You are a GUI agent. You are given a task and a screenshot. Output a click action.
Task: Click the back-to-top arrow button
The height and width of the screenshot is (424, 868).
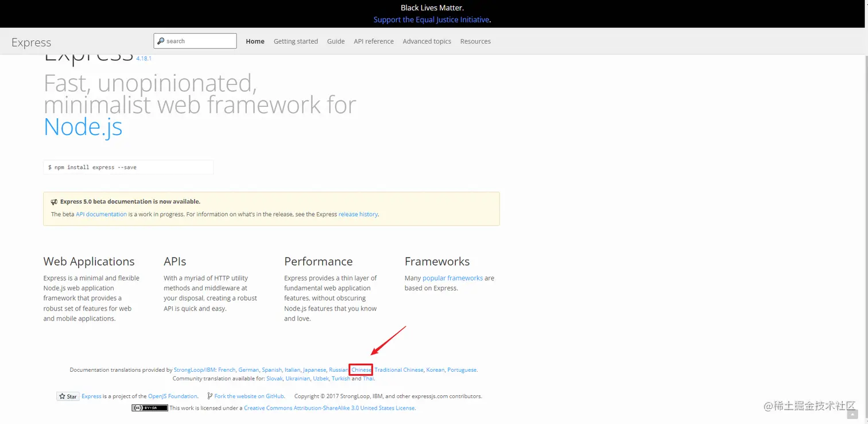pyautogui.click(x=852, y=414)
